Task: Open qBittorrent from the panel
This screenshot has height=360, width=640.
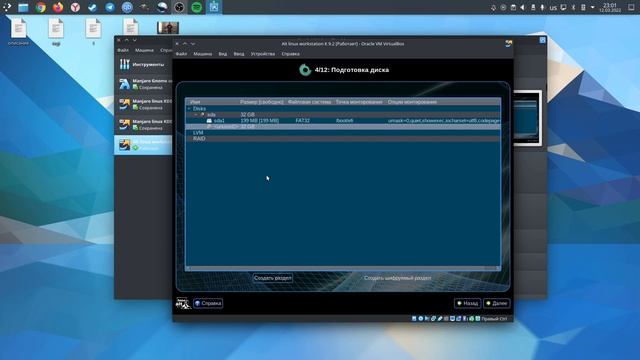Action: 127,7
